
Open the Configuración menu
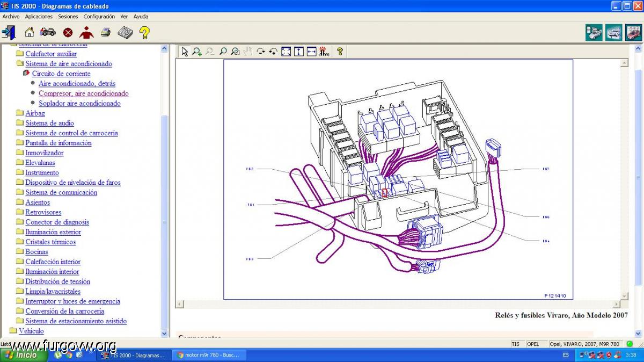tap(99, 17)
